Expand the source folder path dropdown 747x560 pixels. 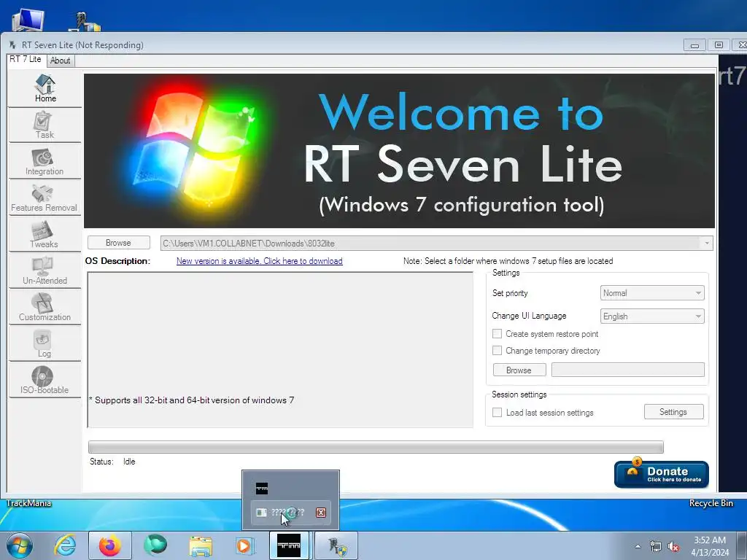click(x=706, y=244)
